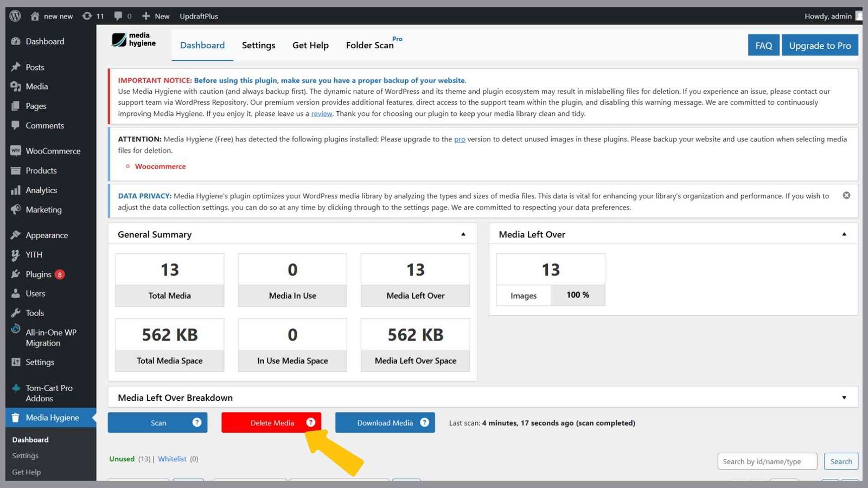The image size is (868, 488).
Task: Click Media Hygiene trash icon in sidebar
Action: [x=16, y=418]
